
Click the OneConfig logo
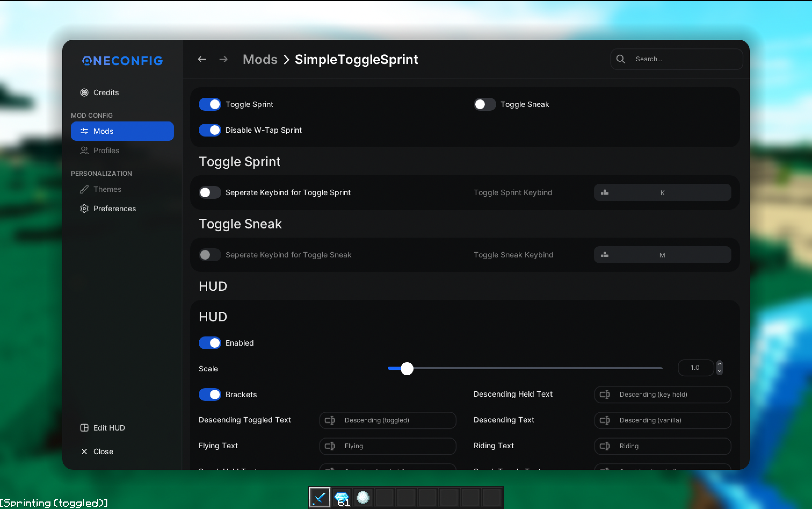click(122, 60)
